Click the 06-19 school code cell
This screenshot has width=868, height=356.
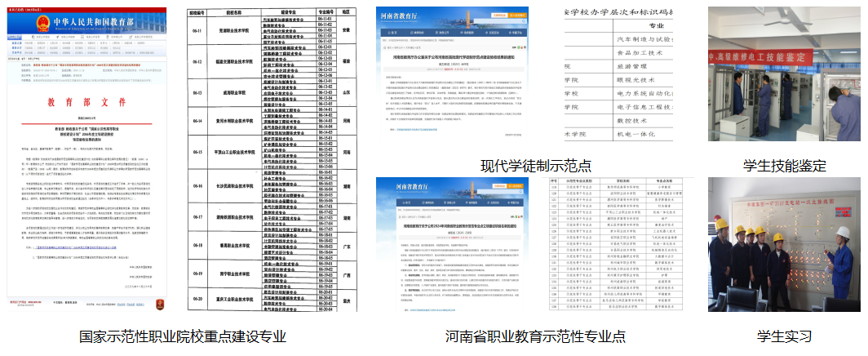(199, 274)
